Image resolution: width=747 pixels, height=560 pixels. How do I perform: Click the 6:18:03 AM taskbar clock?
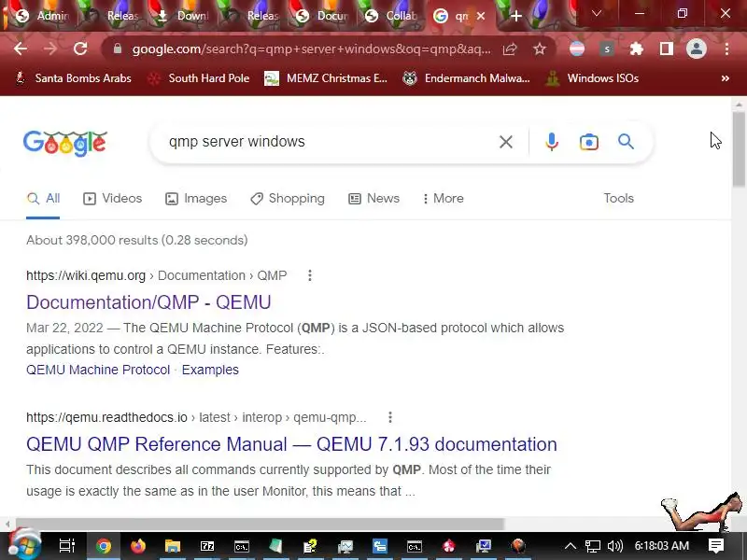(x=662, y=546)
